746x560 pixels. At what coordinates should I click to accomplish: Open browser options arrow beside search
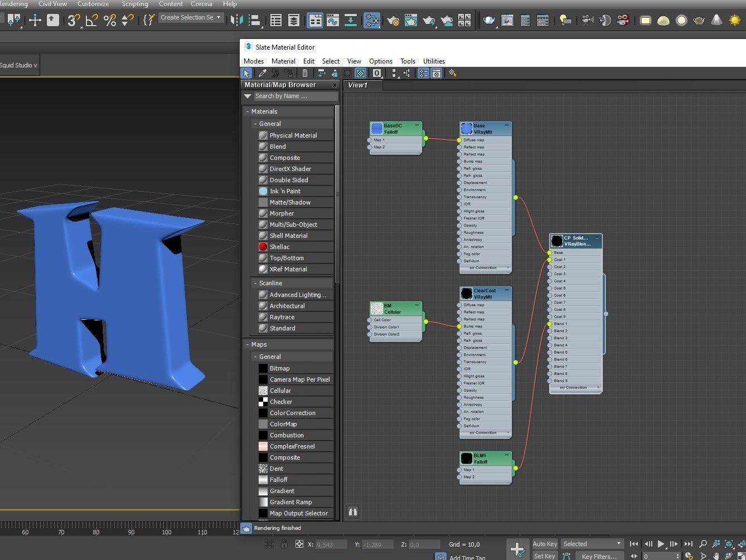[248, 96]
